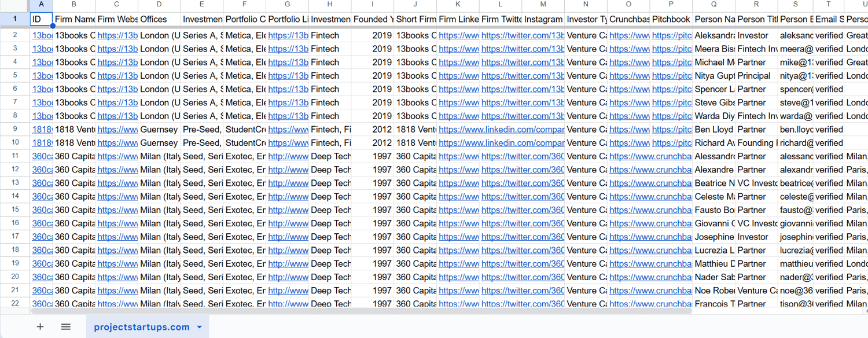
Task: Click the ID header cell in A1
Action: click(41, 19)
